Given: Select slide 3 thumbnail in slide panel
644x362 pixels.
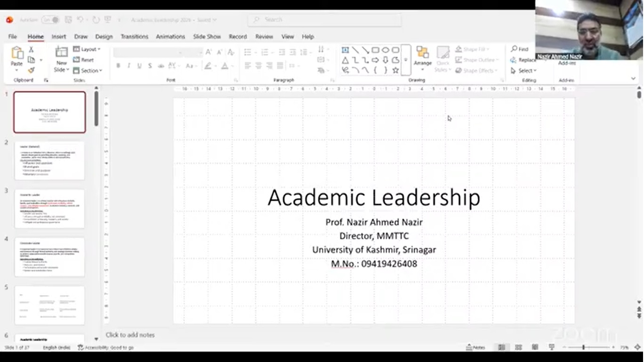Looking at the screenshot, I should point(49,209).
